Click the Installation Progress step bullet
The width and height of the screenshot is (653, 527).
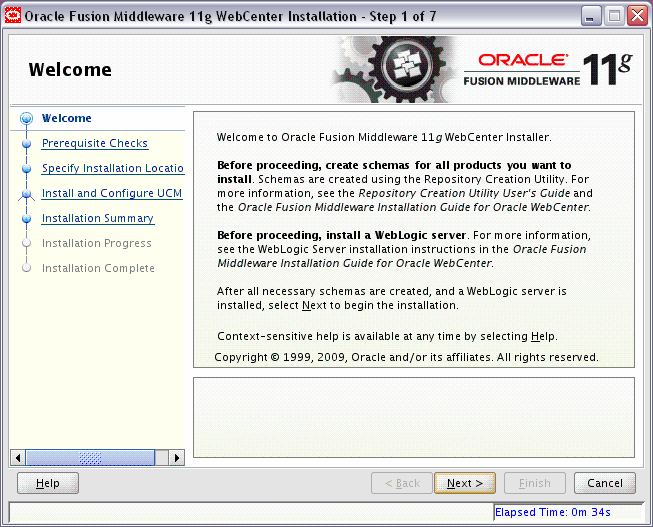[x=26, y=243]
